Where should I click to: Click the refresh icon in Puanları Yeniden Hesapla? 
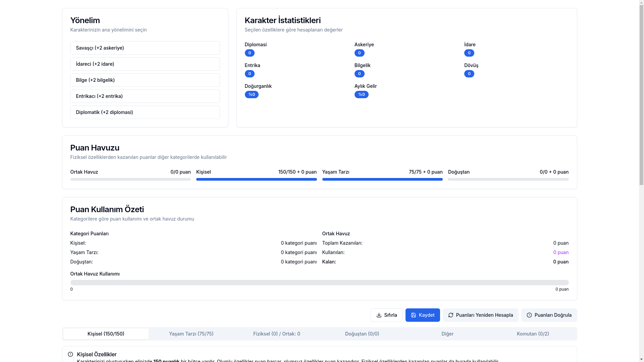click(x=450, y=315)
